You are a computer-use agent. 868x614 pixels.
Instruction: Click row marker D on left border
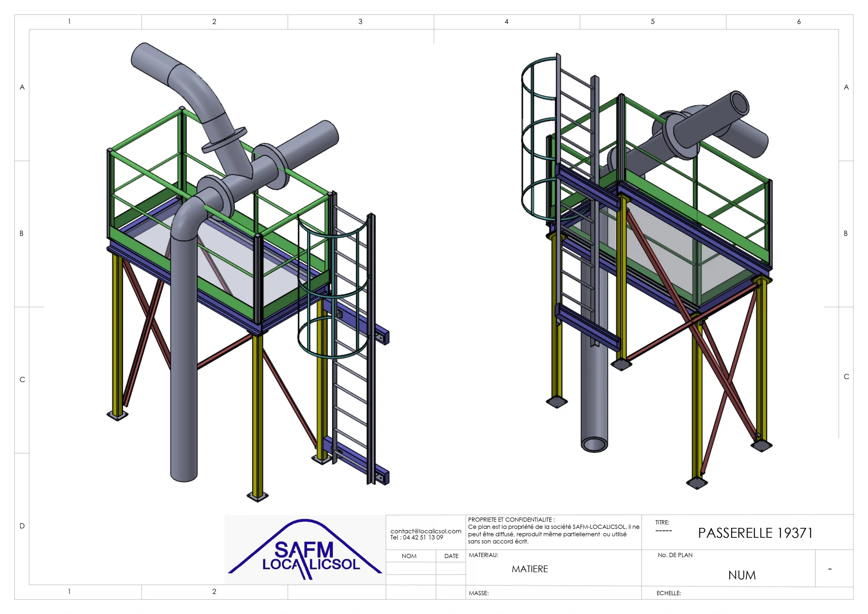point(22,526)
